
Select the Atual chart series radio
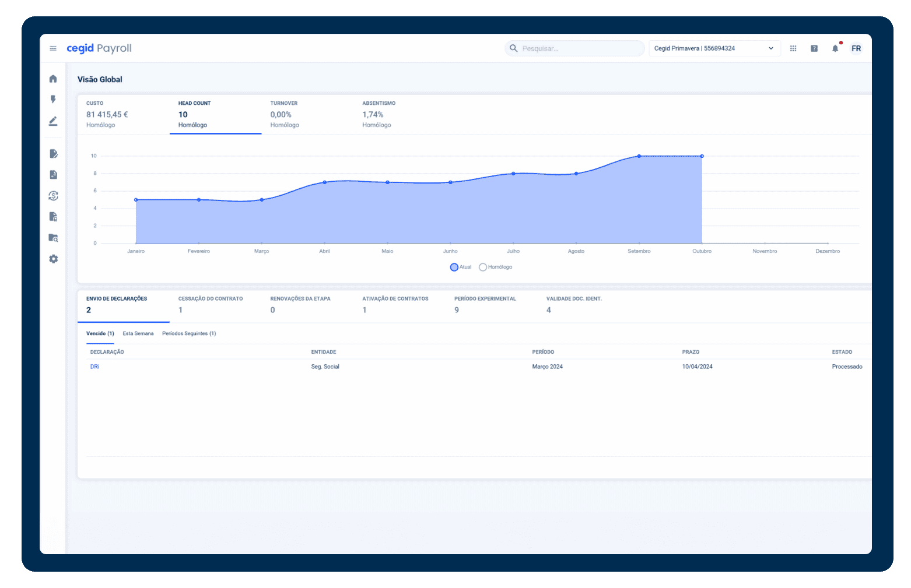point(454,267)
